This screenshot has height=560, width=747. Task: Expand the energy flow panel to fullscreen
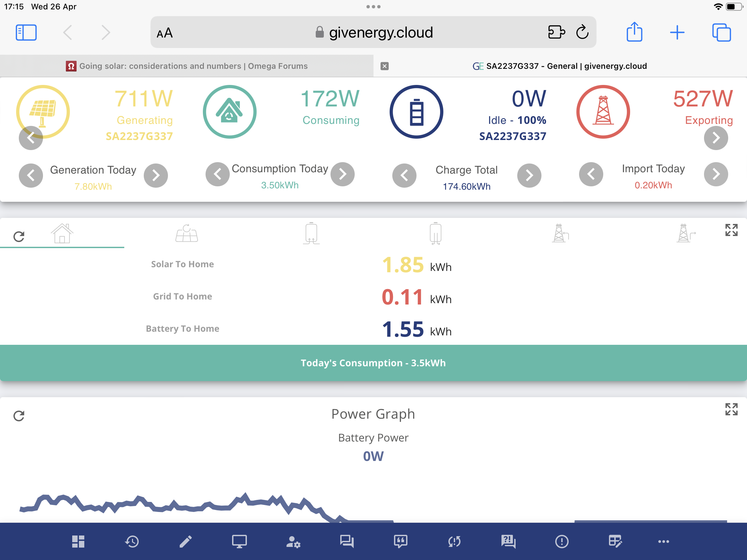pos(731,230)
